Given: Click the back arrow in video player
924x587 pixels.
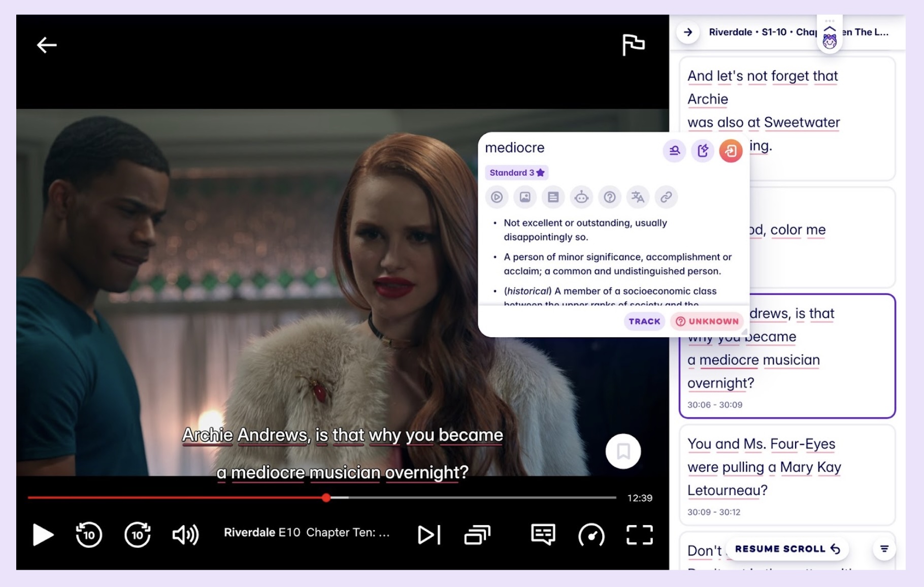Looking at the screenshot, I should (x=47, y=45).
